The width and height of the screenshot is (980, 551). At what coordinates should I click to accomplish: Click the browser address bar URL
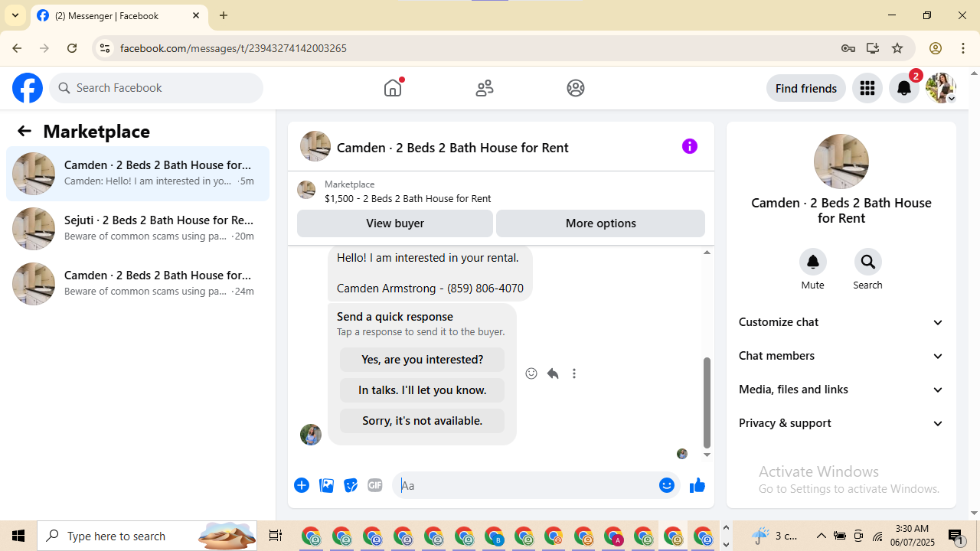(234, 48)
